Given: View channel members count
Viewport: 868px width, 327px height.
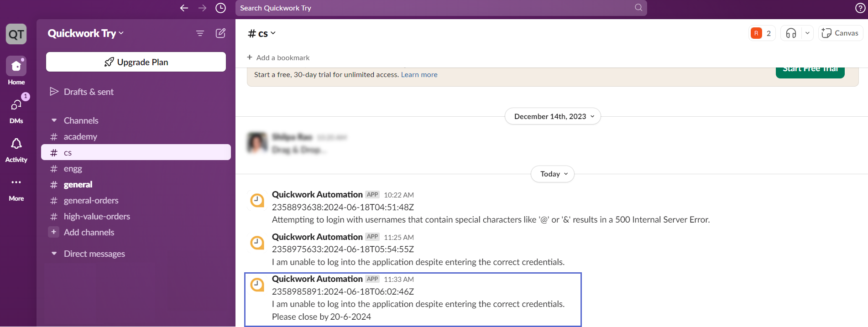Looking at the screenshot, I should click(762, 33).
